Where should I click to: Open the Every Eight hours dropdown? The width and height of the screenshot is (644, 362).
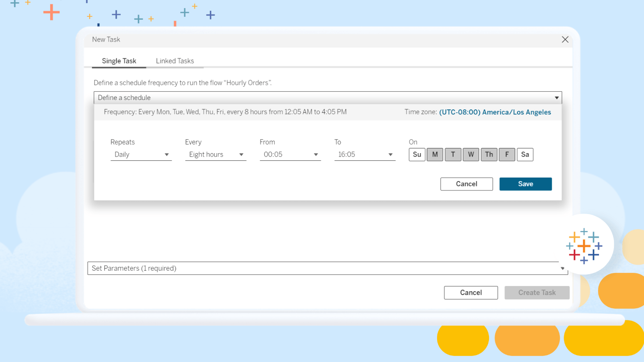click(216, 154)
